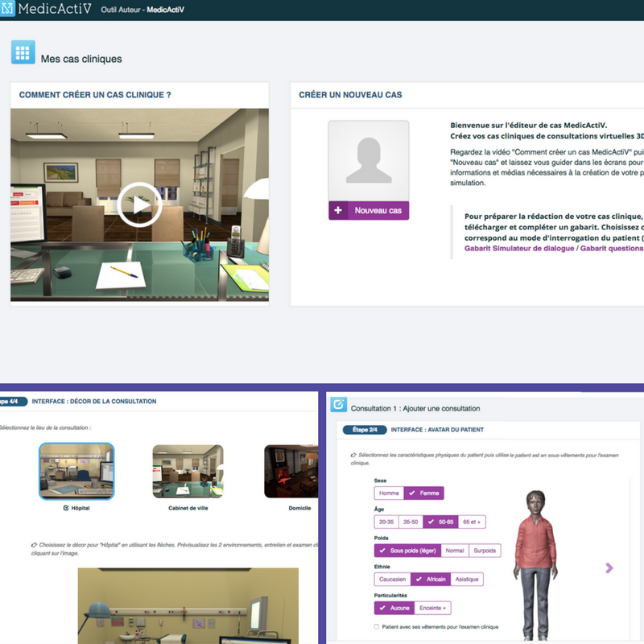Select Caucasien ethnicity option
The height and width of the screenshot is (644, 644).
392,579
